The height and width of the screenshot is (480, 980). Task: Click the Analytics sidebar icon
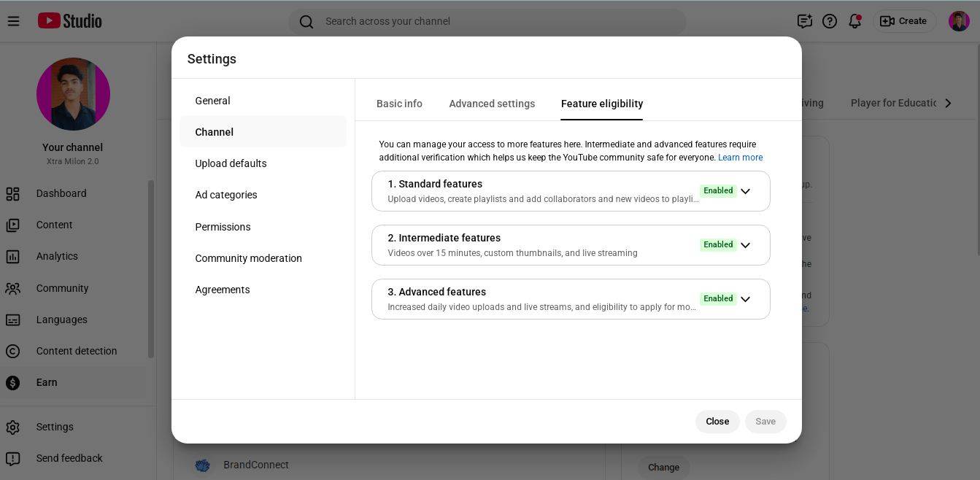click(x=13, y=256)
